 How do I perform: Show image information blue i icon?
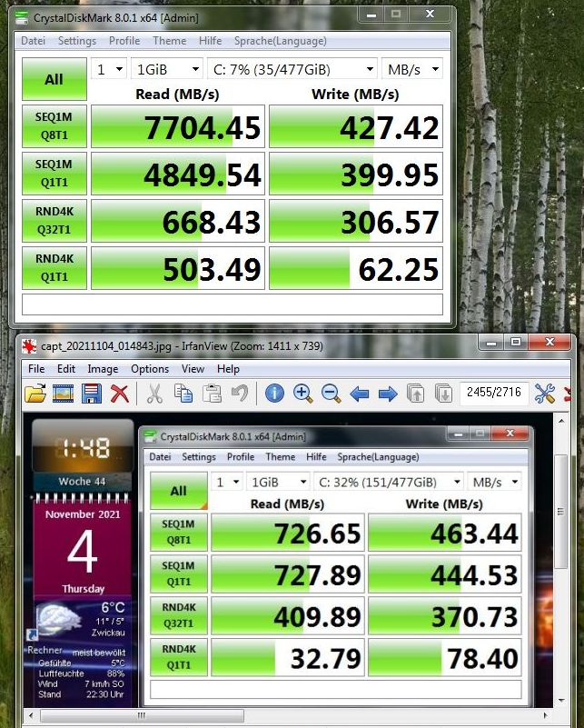pos(274,394)
